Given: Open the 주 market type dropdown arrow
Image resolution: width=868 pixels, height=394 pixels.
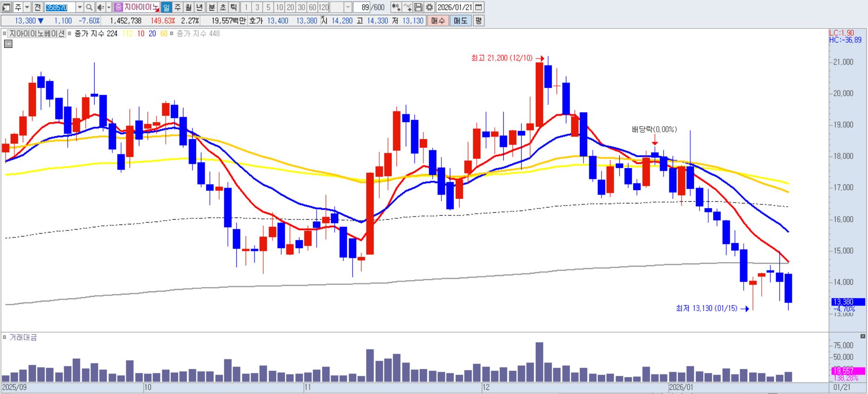Looking at the screenshot, I should point(27,7).
